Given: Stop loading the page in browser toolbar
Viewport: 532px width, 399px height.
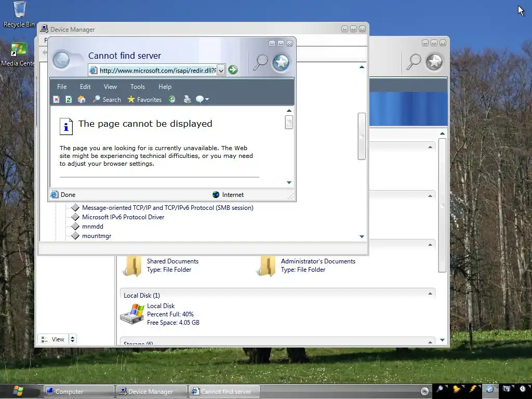Looking at the screenshot, I should pyautogui.click(x=56, y=99).
